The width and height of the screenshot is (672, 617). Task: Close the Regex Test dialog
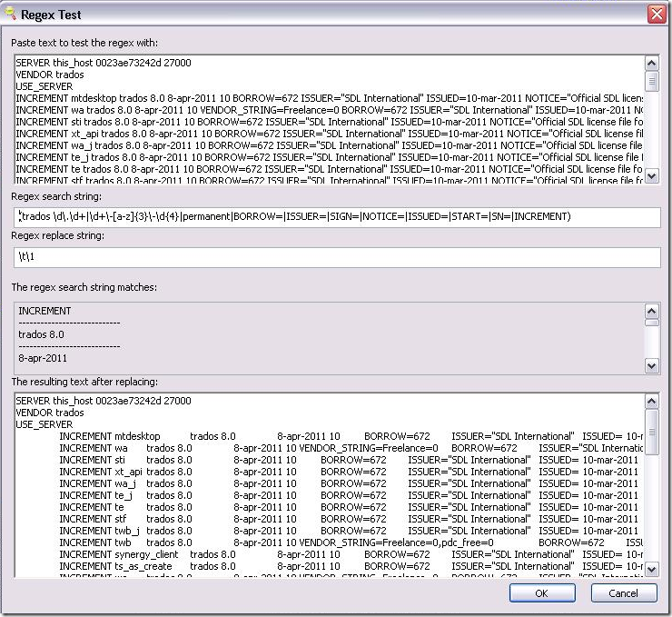pos(657,15)
